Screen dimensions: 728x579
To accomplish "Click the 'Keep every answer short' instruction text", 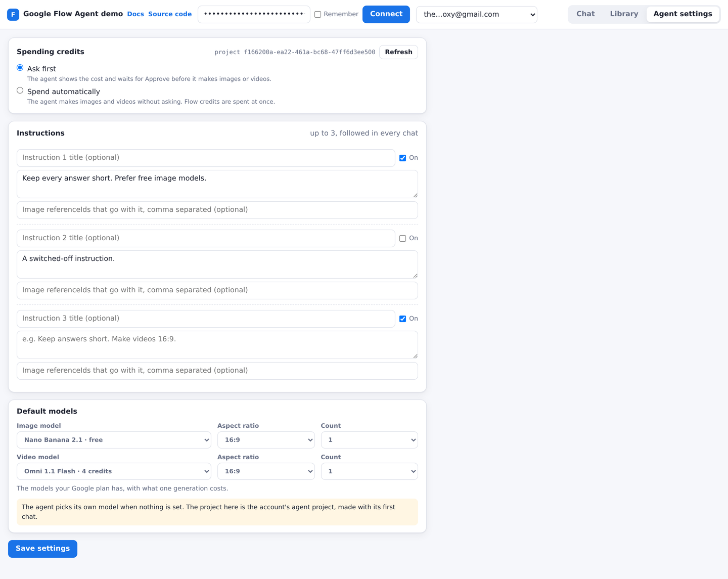I will click(217, 184).
